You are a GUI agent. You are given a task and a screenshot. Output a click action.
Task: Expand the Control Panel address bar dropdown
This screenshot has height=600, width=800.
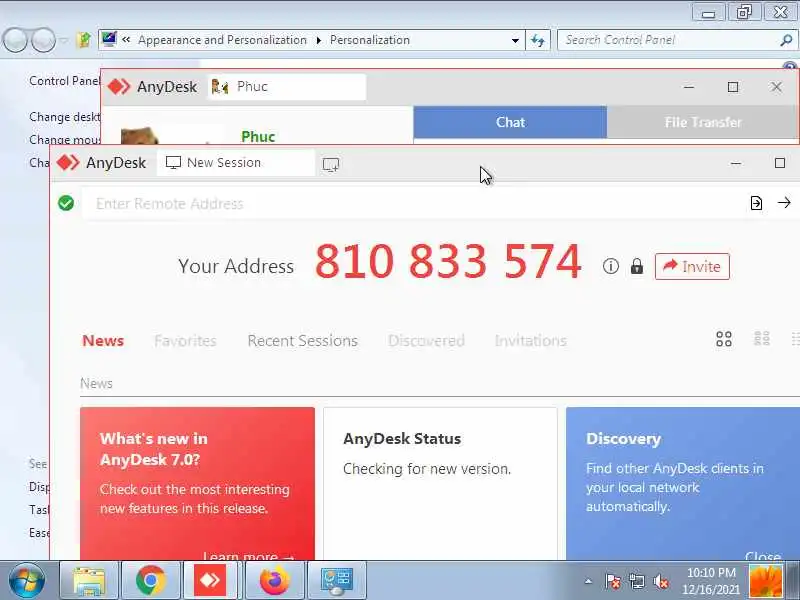click(x=515, y=40)
